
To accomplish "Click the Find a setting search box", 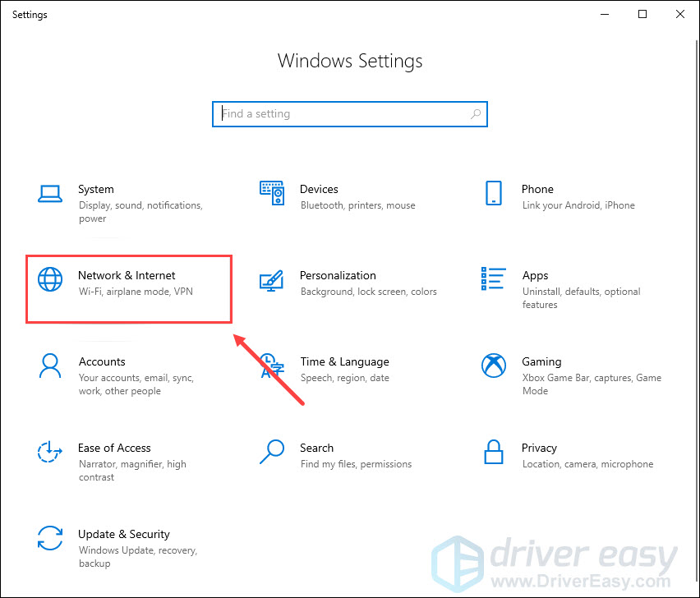I will [350, 114].
